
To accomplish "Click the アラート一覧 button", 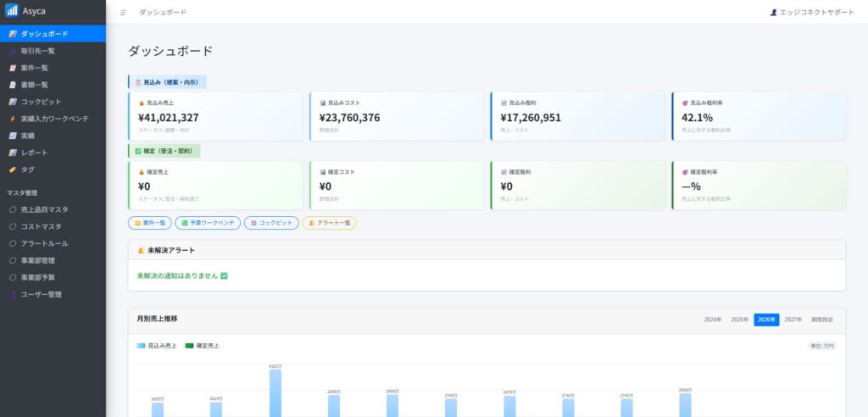I will pyautogui.click(x=329, y=223).
